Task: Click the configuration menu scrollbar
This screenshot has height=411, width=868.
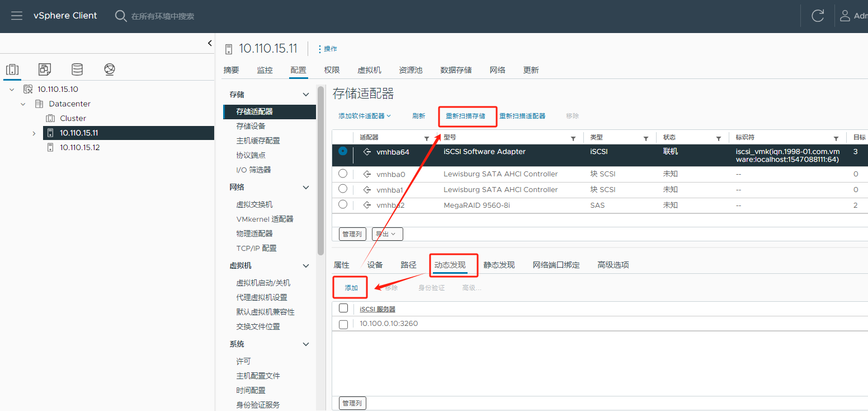Action: coord(320,171)
